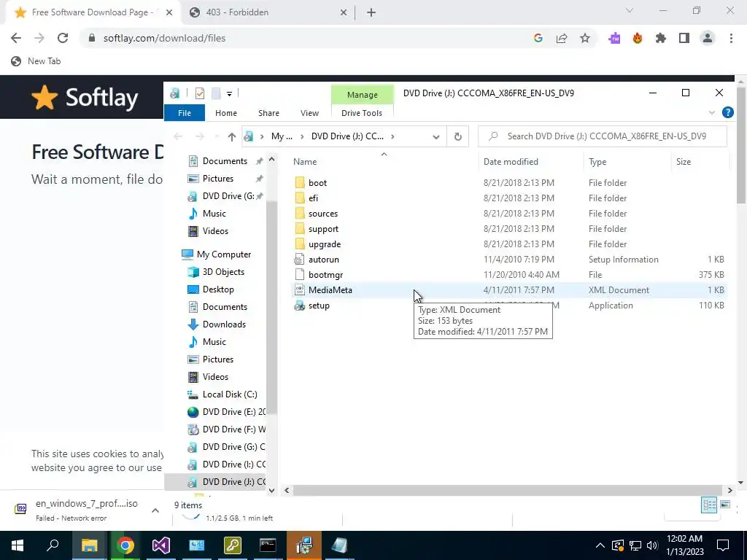Bookmark this page with the star icon
This screenshot has width=747, height=560.
click(x=585, y=38)
